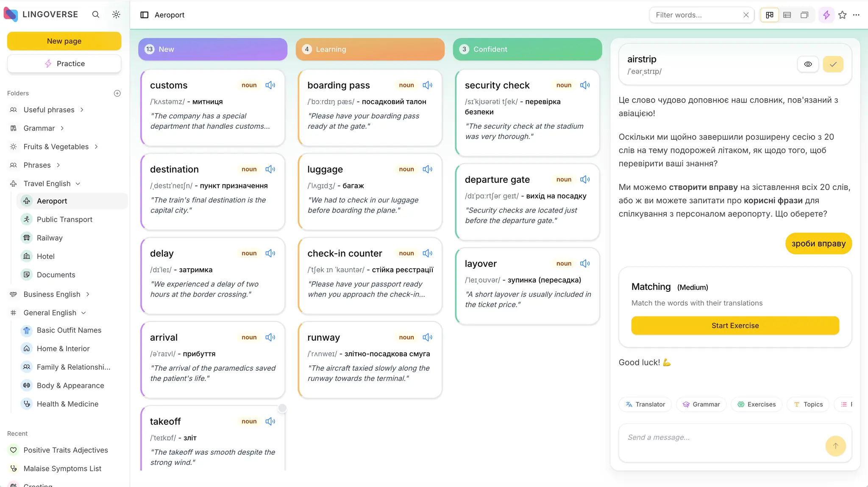
Task: Play pronunciation of arrival
Action: click(x=270, y=337)
